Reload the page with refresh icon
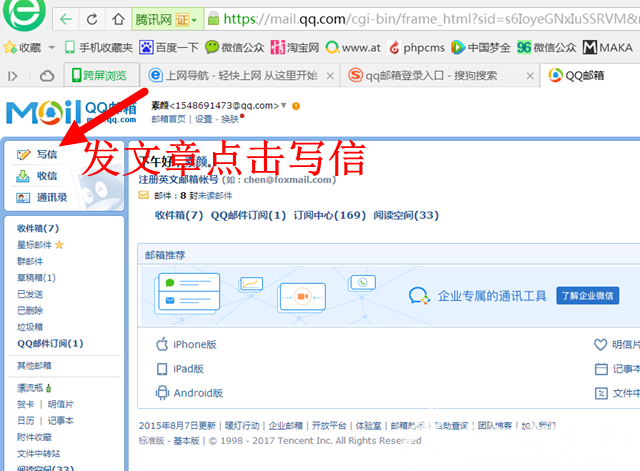The height and width of the screenshot is (471, 640). 92,19
